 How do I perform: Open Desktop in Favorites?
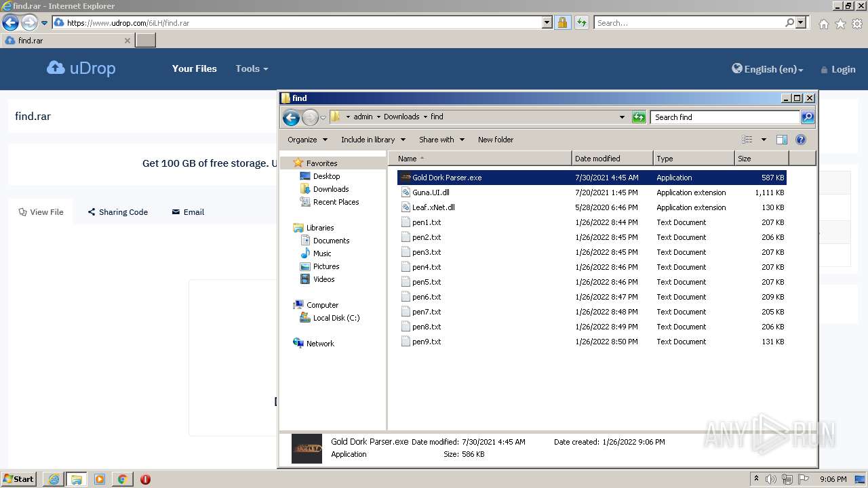click(x=326, y=176)
